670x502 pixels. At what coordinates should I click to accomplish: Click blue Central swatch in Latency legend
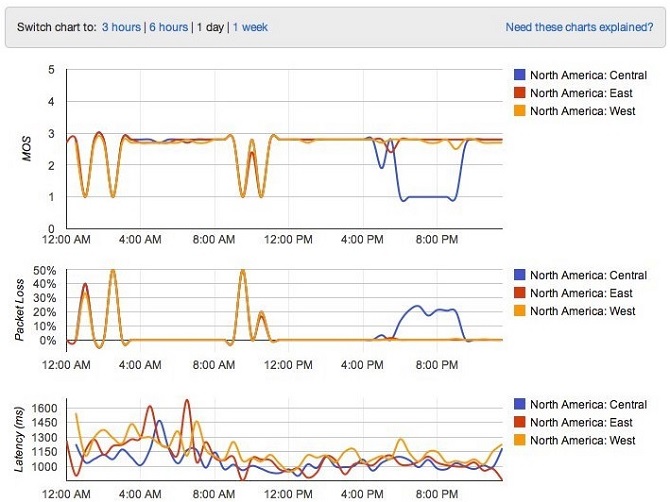520,404
